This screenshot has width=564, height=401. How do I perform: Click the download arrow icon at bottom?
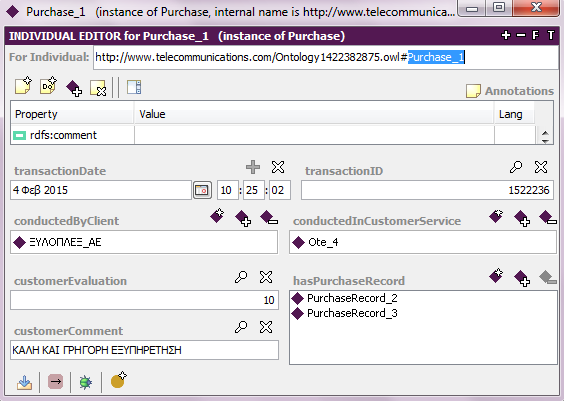coord(24,382)
